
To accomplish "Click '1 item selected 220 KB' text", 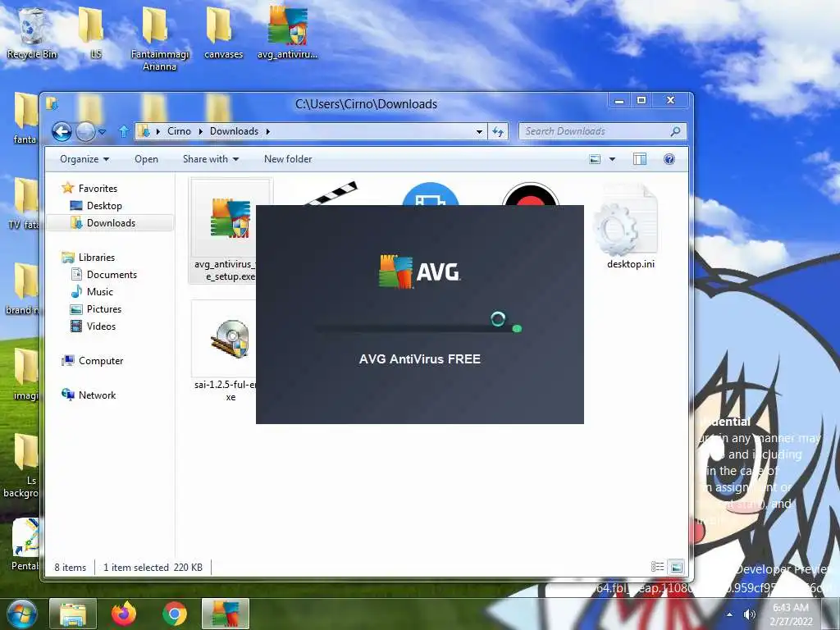I will pos(153,568).
